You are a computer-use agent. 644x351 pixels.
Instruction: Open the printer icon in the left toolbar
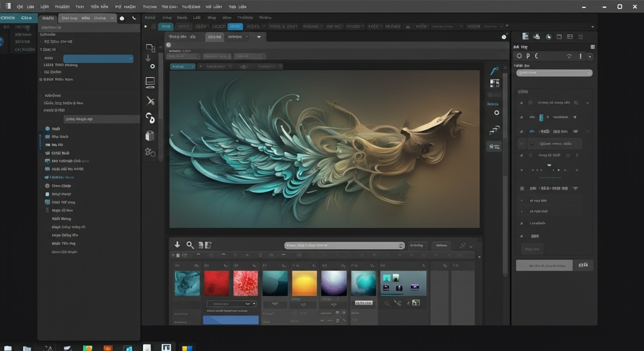[x=150, y=82]
